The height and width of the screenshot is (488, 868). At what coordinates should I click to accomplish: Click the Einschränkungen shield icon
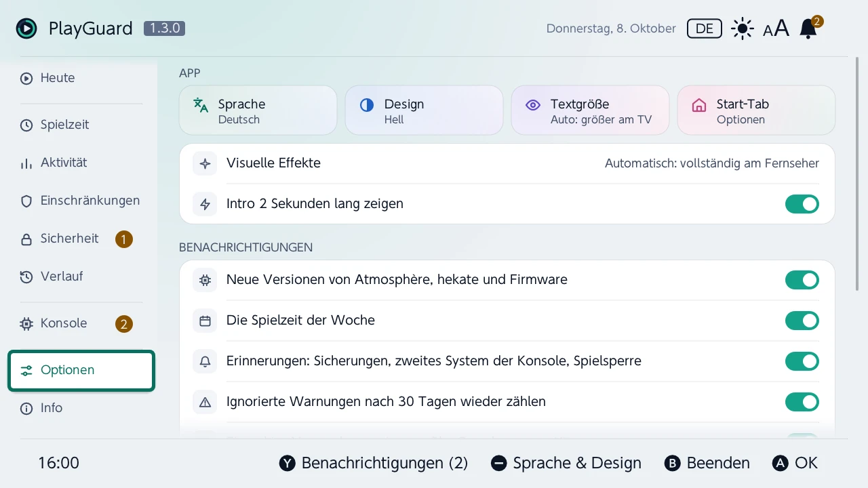coord(26,201)
